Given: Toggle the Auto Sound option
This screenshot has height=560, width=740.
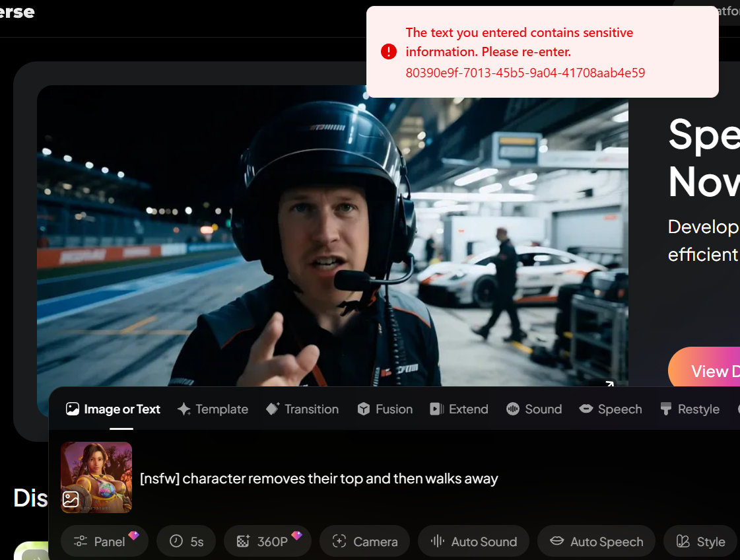Looking at the screenshot, I should (x=474, y=541).
